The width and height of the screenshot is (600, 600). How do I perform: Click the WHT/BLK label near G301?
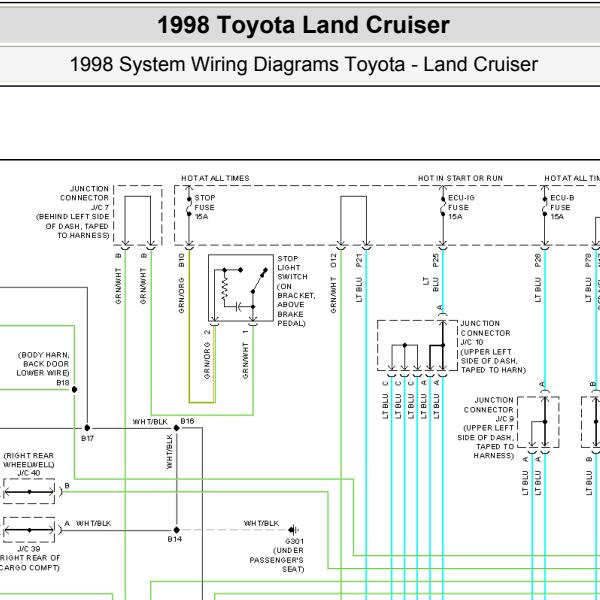[261, 523]
